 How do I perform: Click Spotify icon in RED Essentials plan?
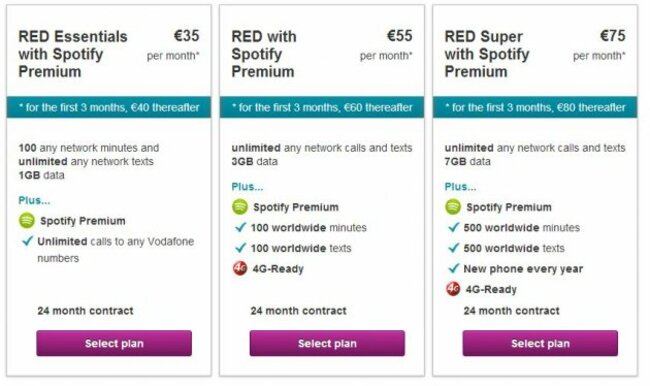point(27,221)
